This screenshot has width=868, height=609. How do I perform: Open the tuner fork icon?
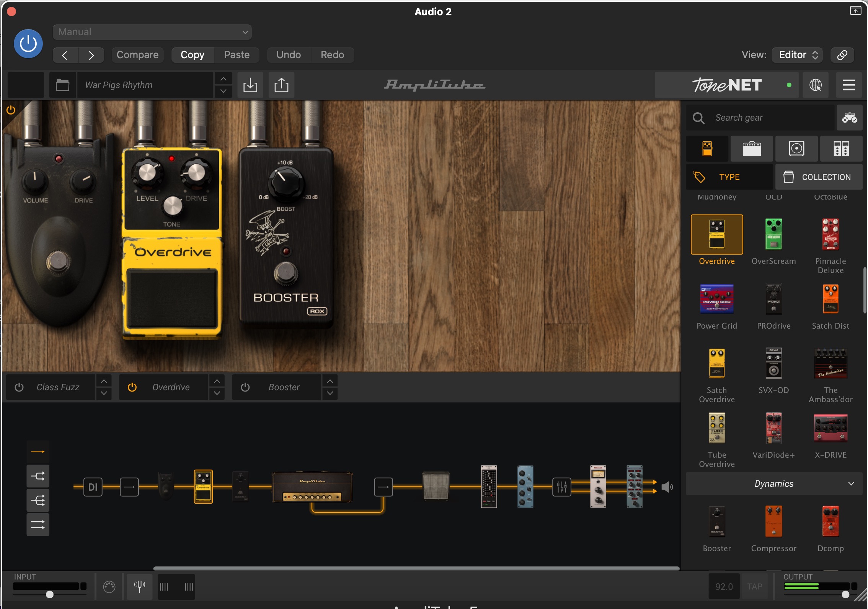[x=139, y=586]
